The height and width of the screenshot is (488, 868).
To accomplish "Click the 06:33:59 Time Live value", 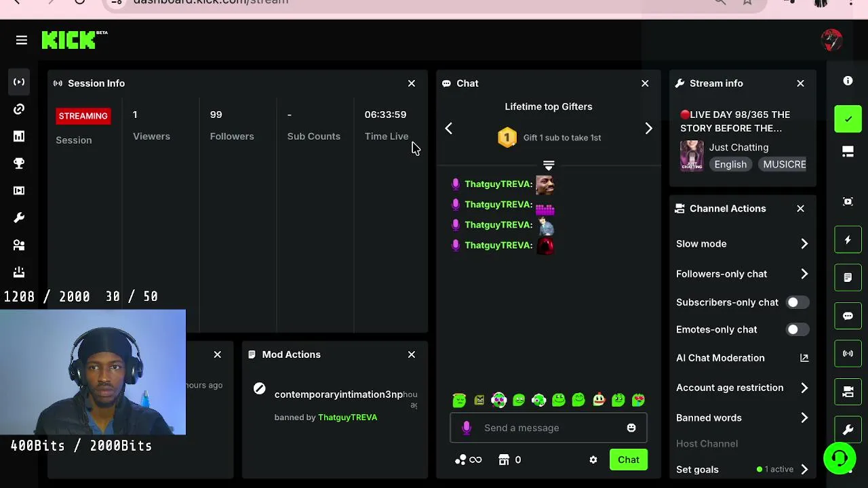I will click(x=385, y=115).
